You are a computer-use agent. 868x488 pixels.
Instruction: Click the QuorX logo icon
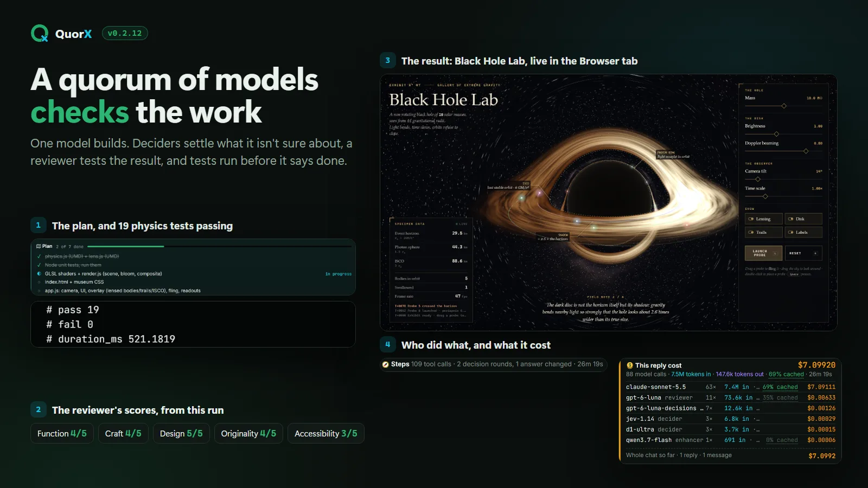point(40,34)
